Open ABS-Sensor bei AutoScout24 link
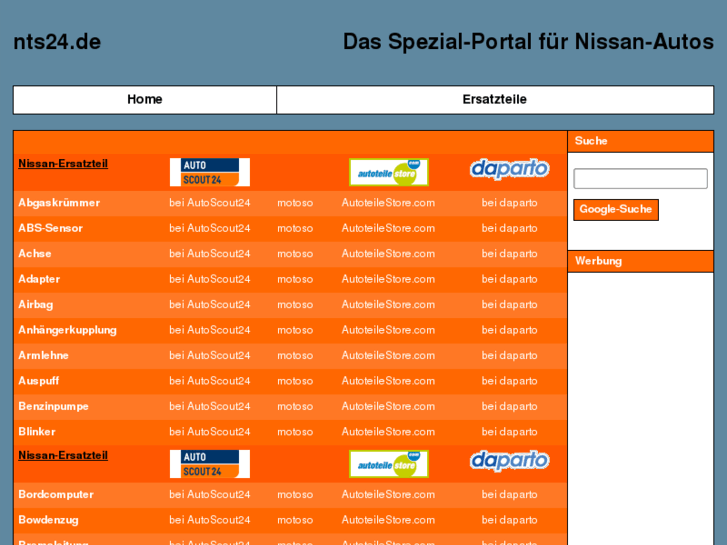This screenshot has height=545, width=727. [210, 228]
